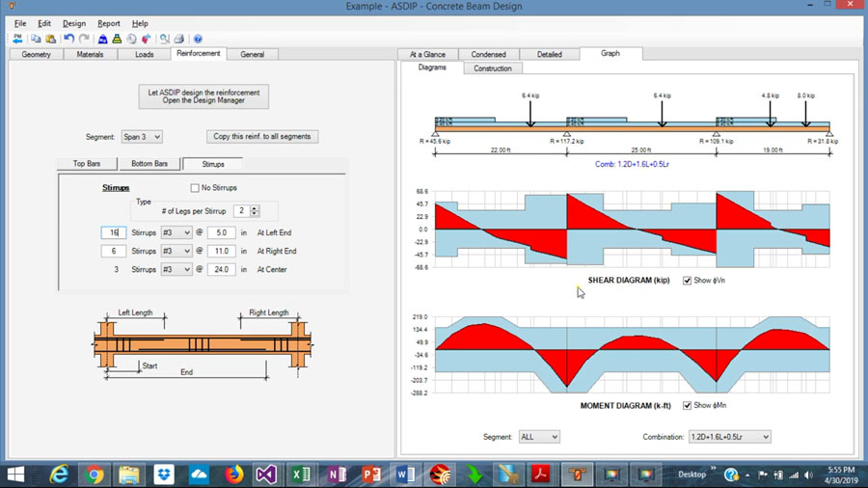
Task: Click the volume icon in system tray
Action: [x=809, y=474]
